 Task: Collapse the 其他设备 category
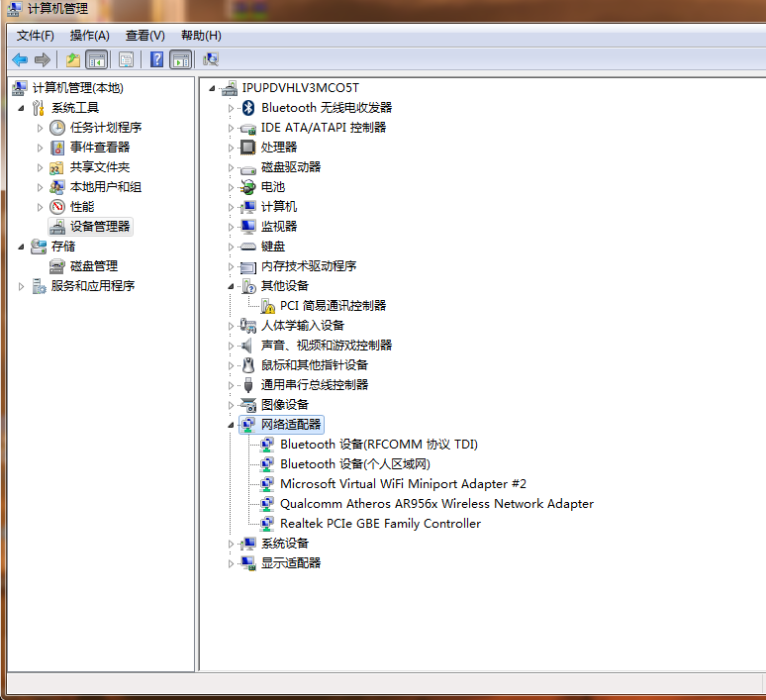(x=231, y=286)
